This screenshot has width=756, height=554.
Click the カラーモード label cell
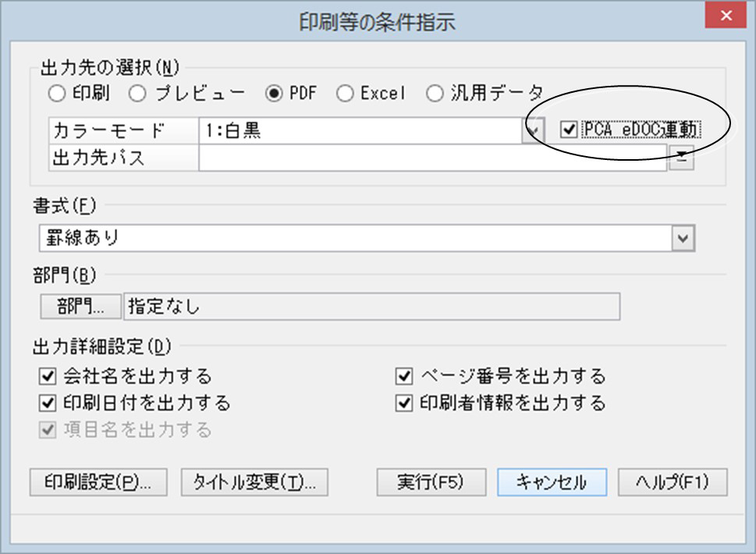(123, 130)
